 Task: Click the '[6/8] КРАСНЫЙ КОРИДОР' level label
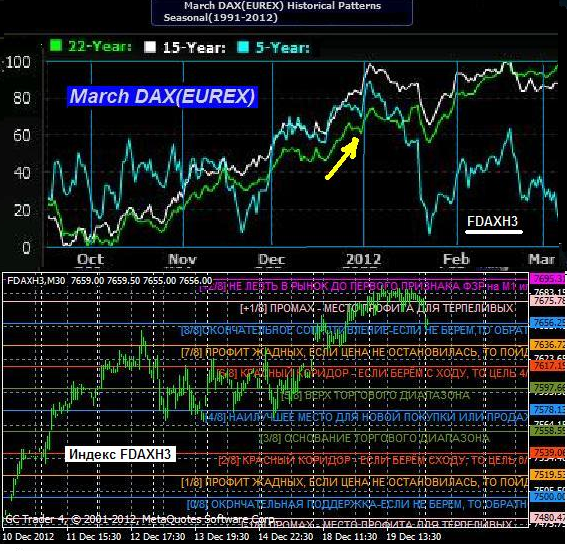pos(372,373)
